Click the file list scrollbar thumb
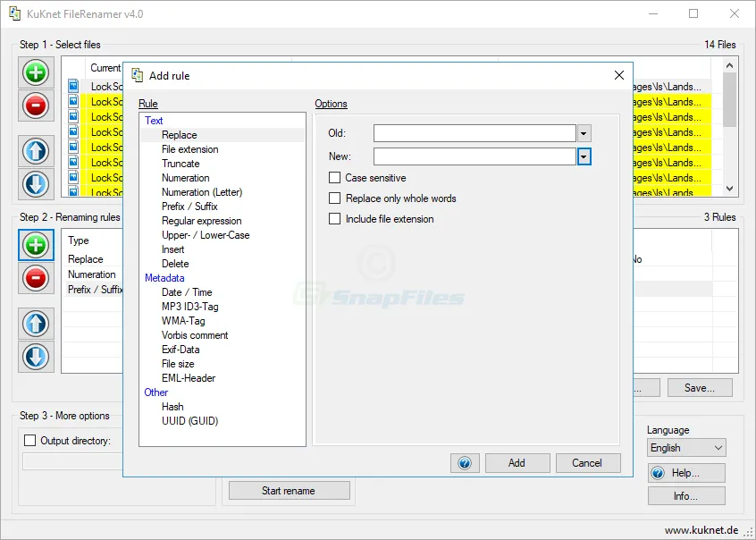 729,99
